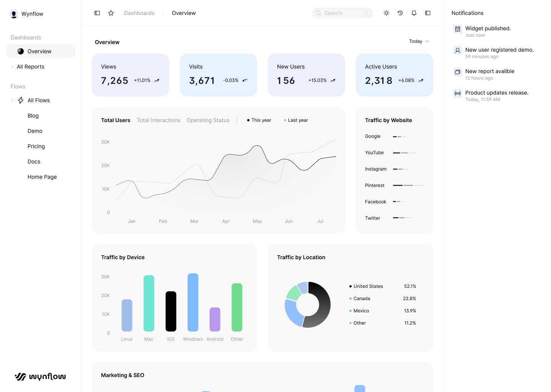Click the New report available icon
This screenshot has height=392, width=551.
point(458,72)
